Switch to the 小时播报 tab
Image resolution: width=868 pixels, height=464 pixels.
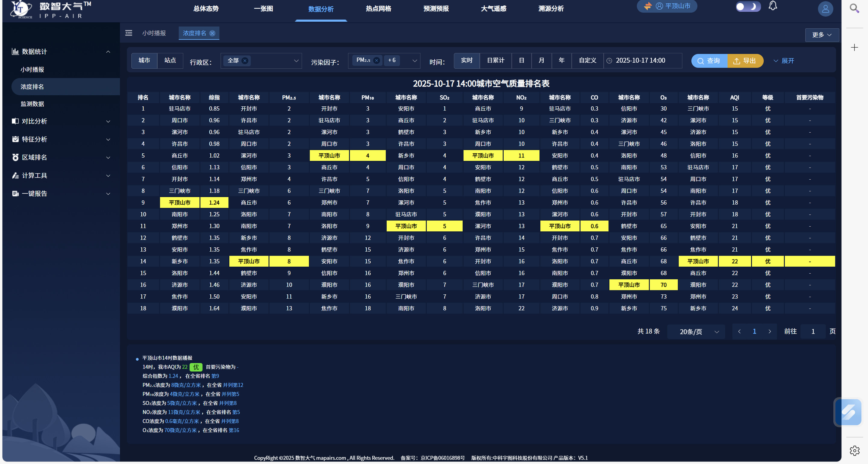point(154,33)
